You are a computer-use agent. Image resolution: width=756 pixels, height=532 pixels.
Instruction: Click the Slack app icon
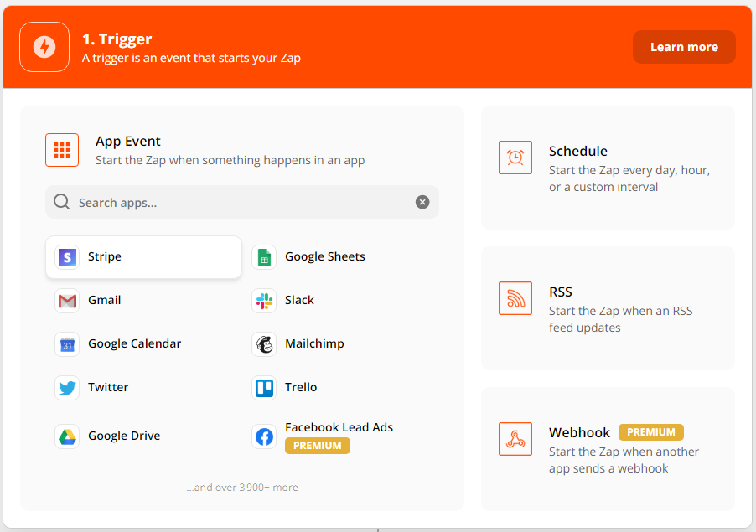264,300
